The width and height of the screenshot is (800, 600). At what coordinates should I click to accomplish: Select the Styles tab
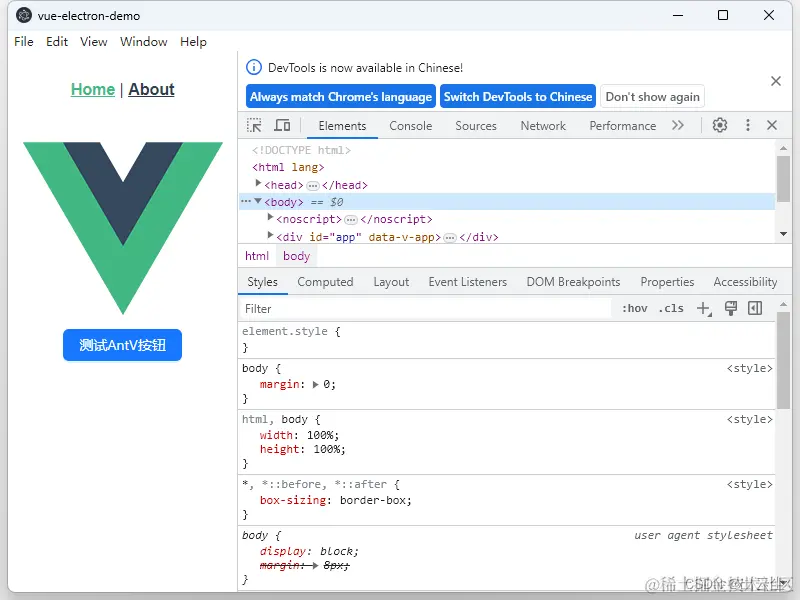pyautogui.click(x=262, y=282)
